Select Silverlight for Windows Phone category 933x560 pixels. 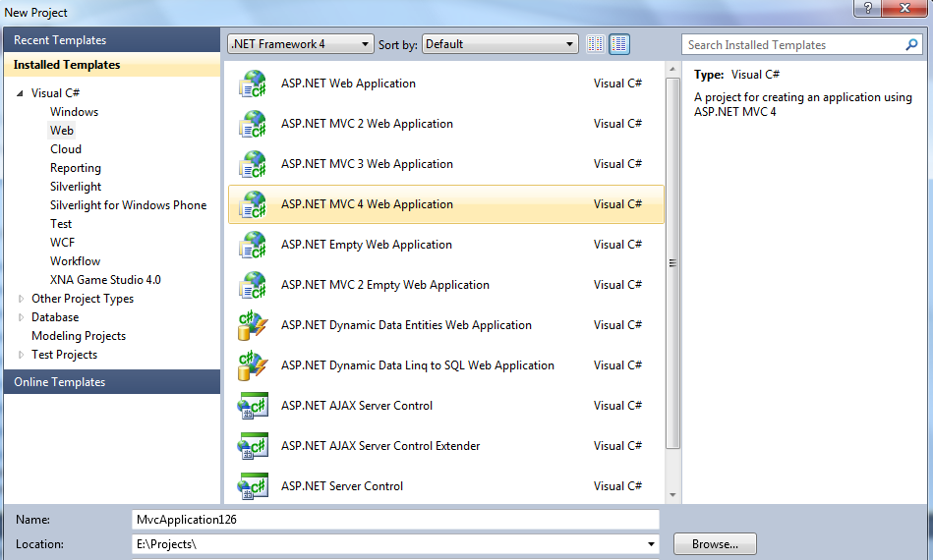pyautogui.click(x=128, y=205)
